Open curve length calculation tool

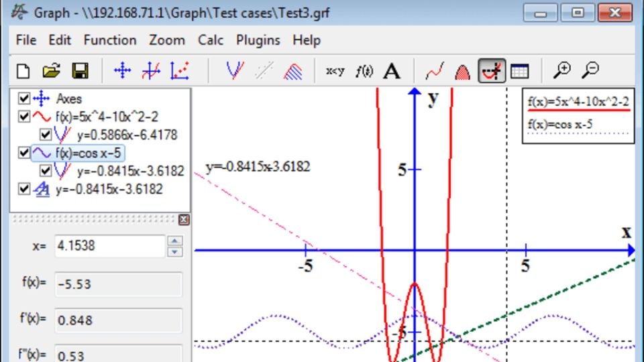(435, 71)
